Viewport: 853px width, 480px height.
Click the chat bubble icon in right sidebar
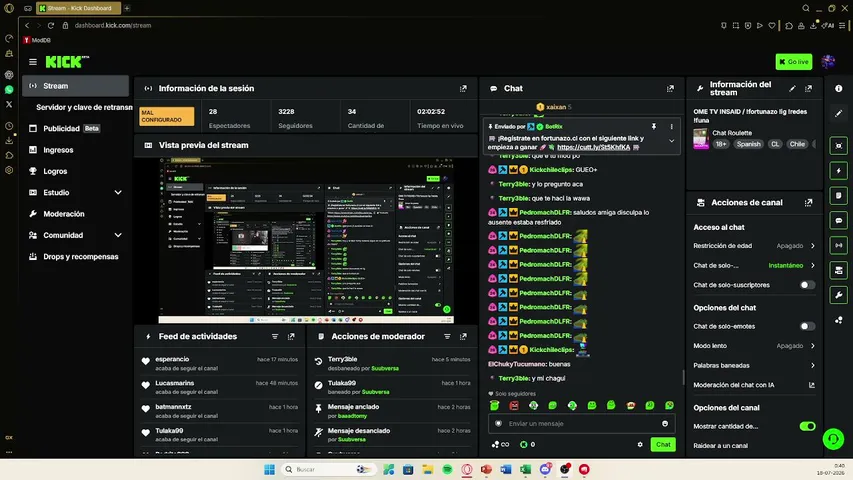click(x=838, y=220)
